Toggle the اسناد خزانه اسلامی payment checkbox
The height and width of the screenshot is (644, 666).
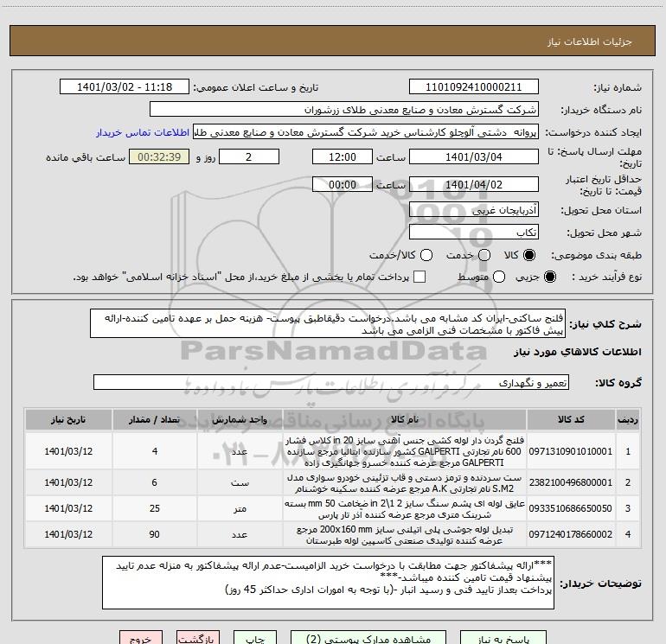(x=419, y=277)
